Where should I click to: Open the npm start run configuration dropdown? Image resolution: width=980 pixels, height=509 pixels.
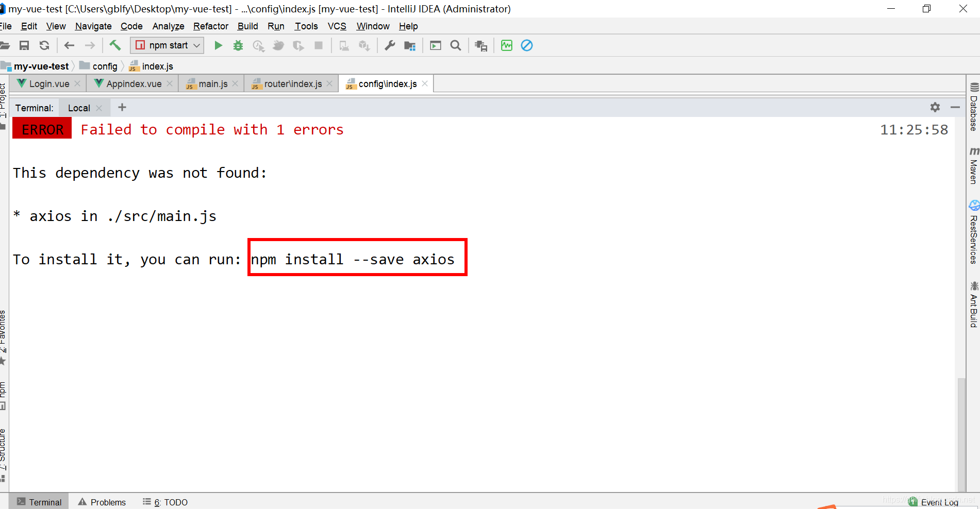[x=167, y=45]
